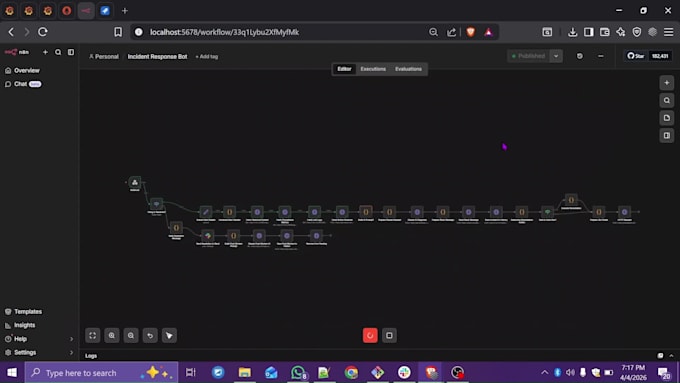Stop the current workflow execution
Viewport: 680px width, 383px height.
click(389, 335)
